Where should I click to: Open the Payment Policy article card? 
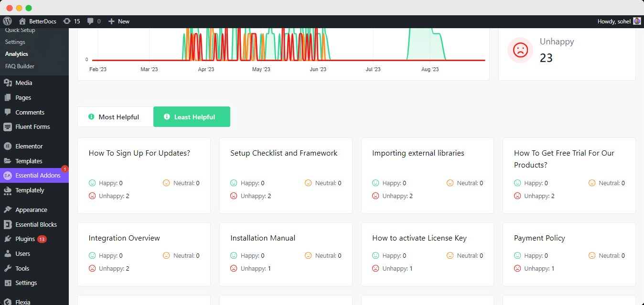click(x=539, y=238)
